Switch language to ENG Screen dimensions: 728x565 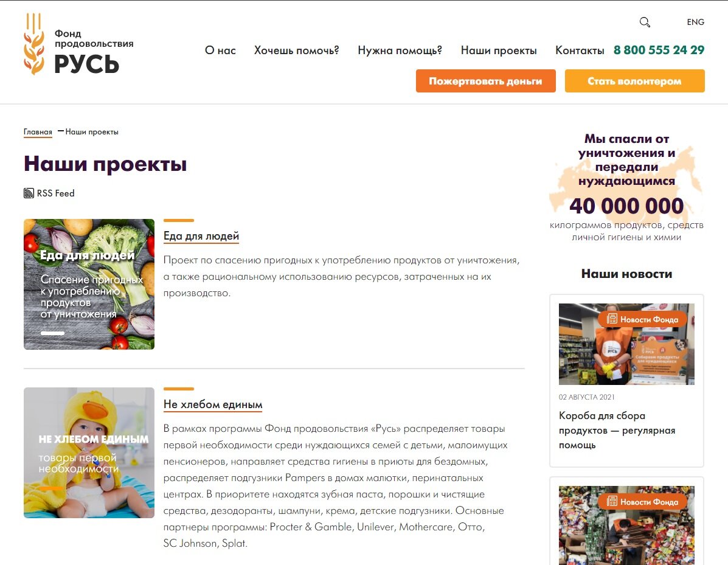click(x=696, y=23)
